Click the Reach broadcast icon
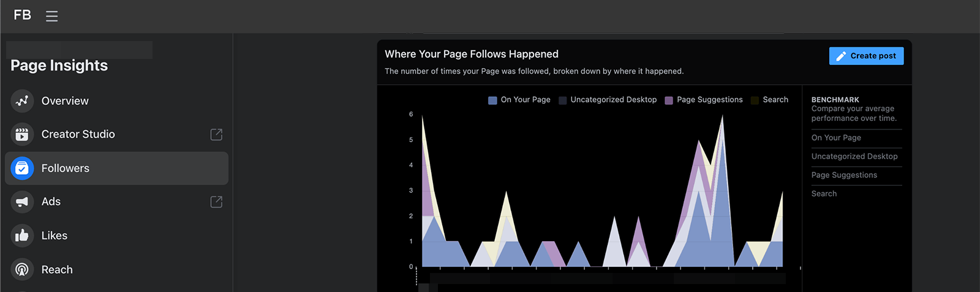 22,269
